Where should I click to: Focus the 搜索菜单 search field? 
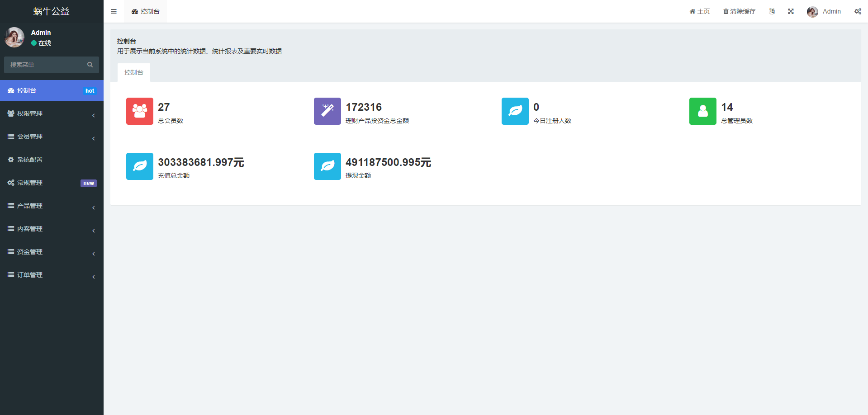45,65
